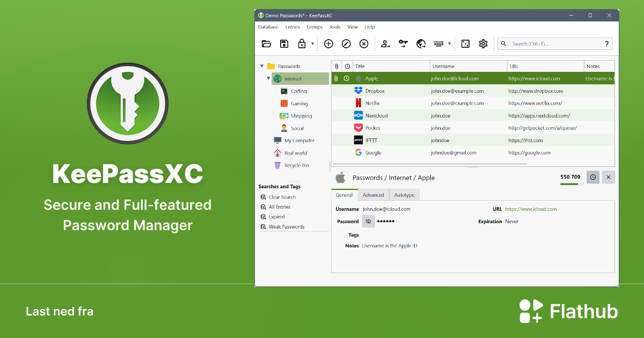The height and width of the screenshot is (338, 644).
Task: Copy username to clipboard from toolbar
Action: pyautogui.click(x=385, y=43)
